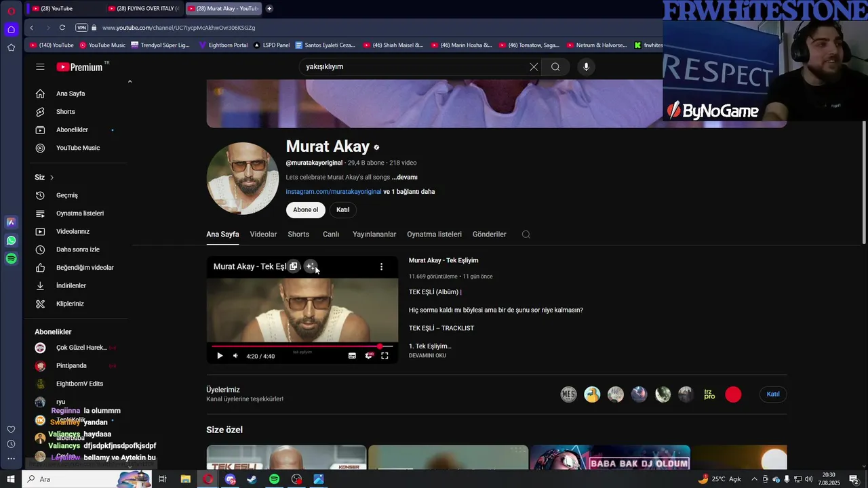Click the Abone ol subscribe button
The image size is (868, 488).
[306, 210]
